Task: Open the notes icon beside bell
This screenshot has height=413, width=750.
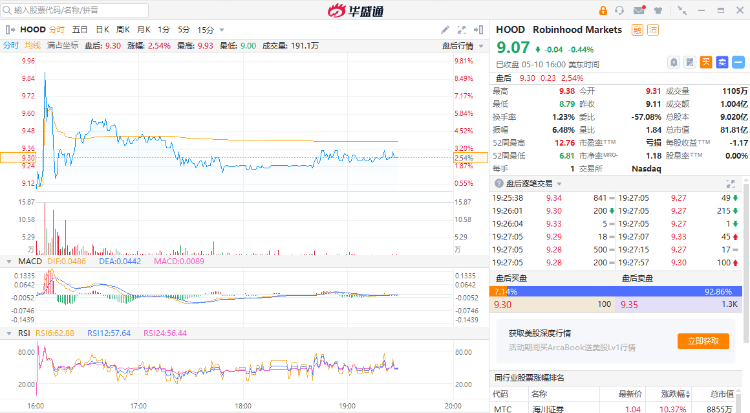Action: click(689, 62)
